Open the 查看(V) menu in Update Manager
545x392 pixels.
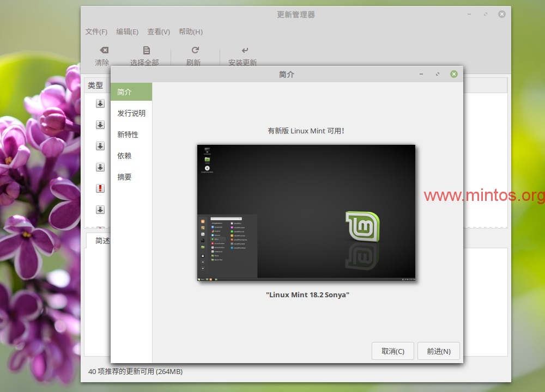tap(159, 32)
